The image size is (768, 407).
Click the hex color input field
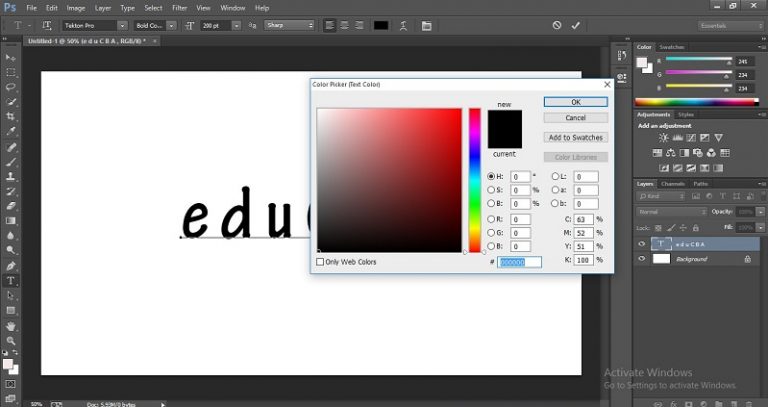click(x=519, y=262)
